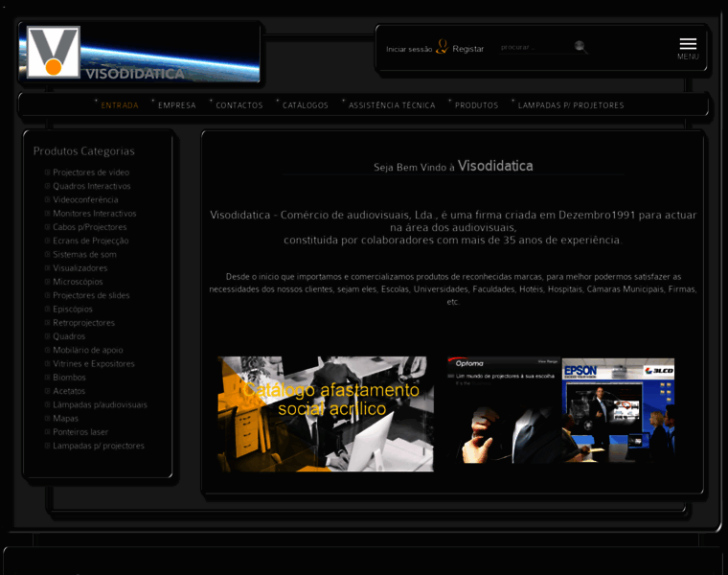Open Retroprojectores category
Viewport: 728px width, 575px height.
(83, 323)
